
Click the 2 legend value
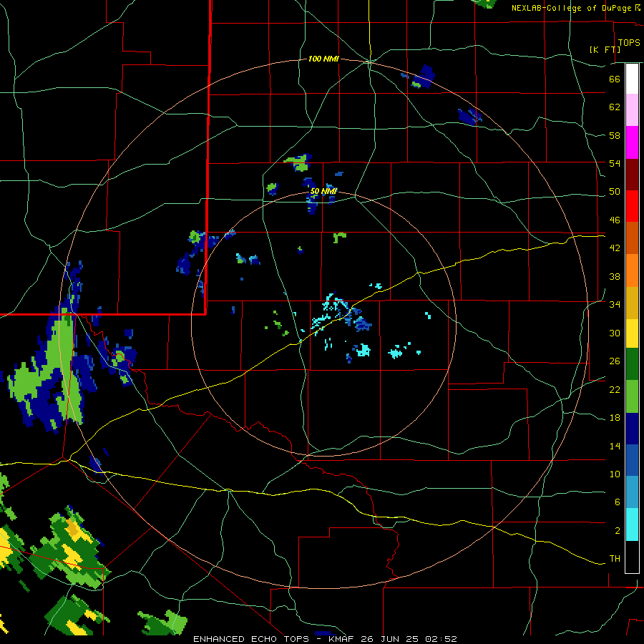pos(617,531)
